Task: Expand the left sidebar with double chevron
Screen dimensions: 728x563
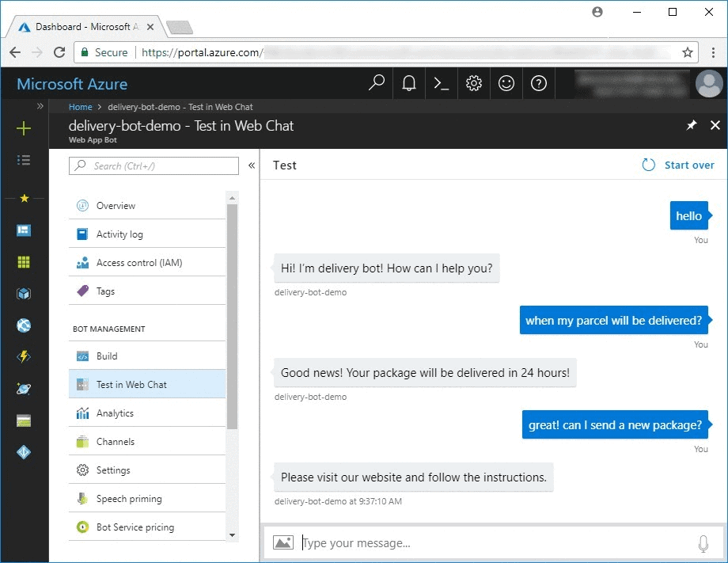Action: (x=40, y=106)
